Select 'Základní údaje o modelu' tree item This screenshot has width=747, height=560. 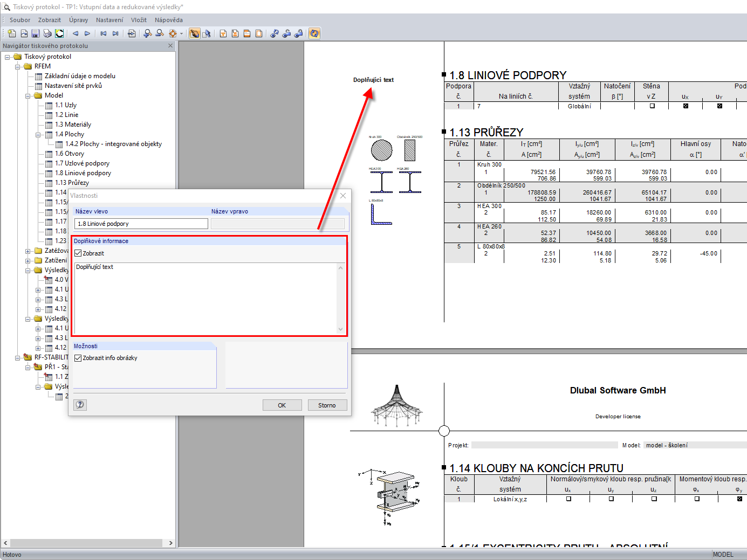point(80,76)
